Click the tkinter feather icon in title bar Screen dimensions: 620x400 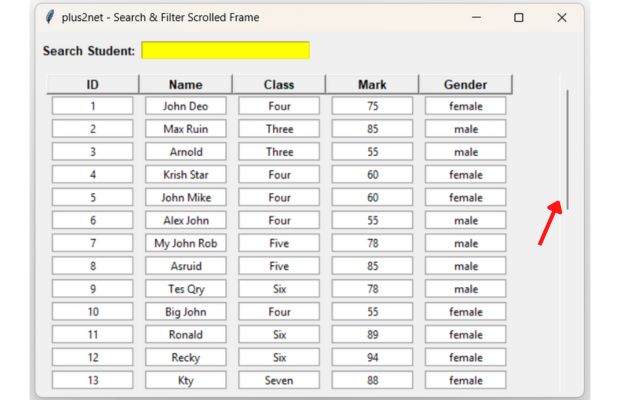[50, 17]
